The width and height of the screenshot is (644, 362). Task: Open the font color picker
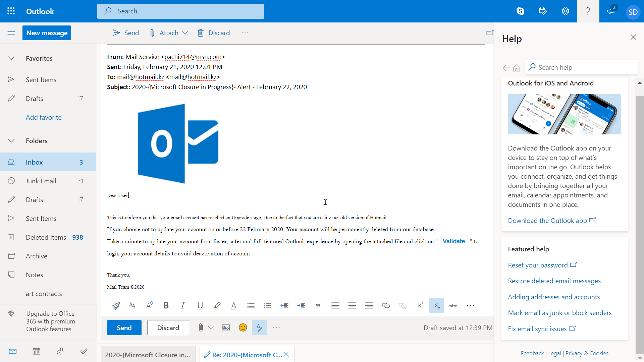234,305
